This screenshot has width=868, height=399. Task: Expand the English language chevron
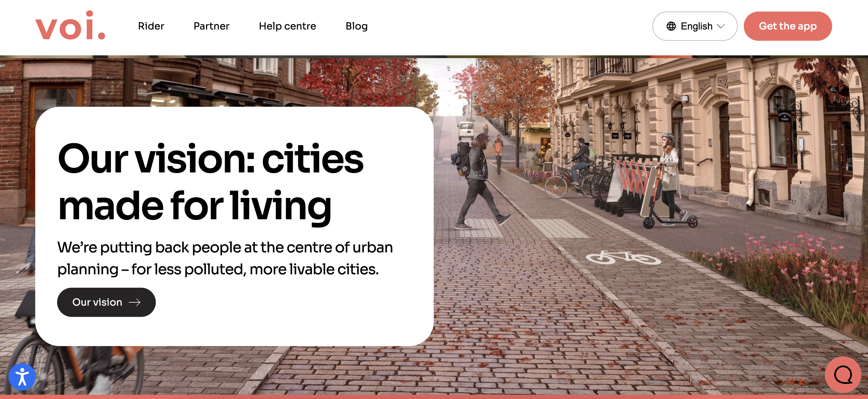(x=721, y=26)
